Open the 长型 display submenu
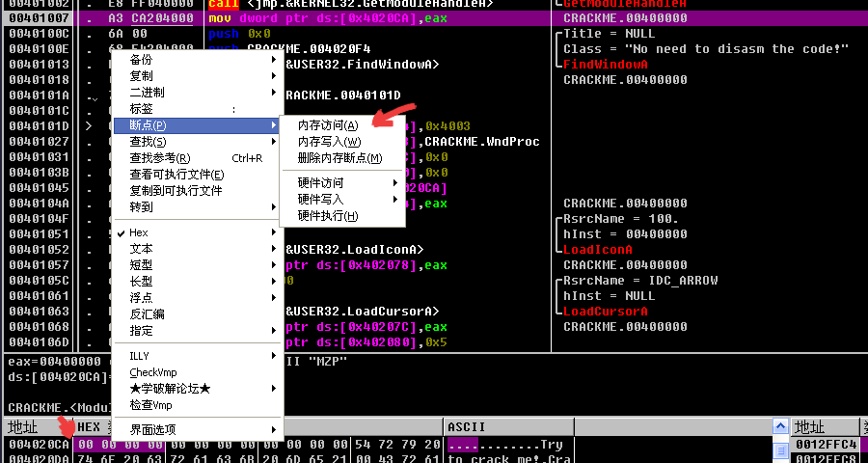Viewport: 868px width, 463px height. tap(198, 282)
